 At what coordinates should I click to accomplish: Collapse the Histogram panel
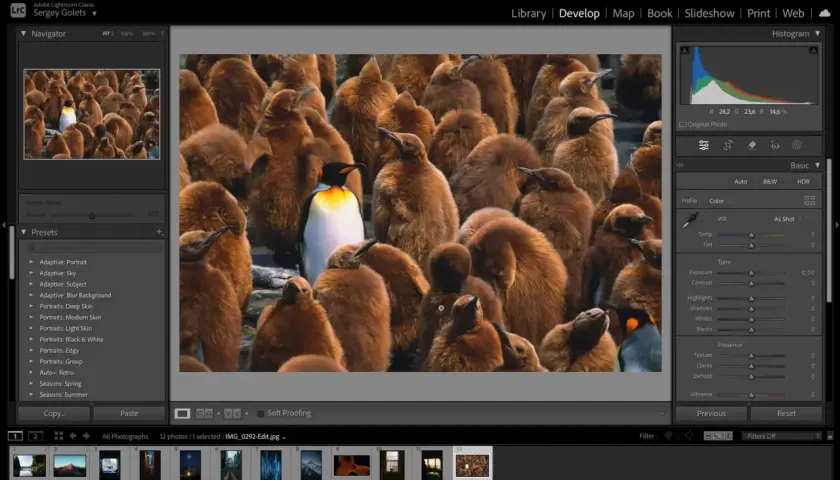(818, 33)
